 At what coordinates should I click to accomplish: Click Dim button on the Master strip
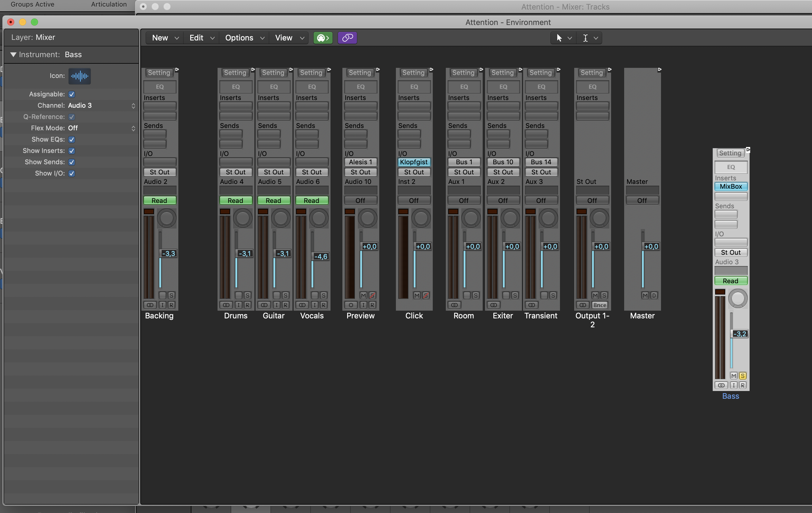pyautogui.click(x=654, y=295)
